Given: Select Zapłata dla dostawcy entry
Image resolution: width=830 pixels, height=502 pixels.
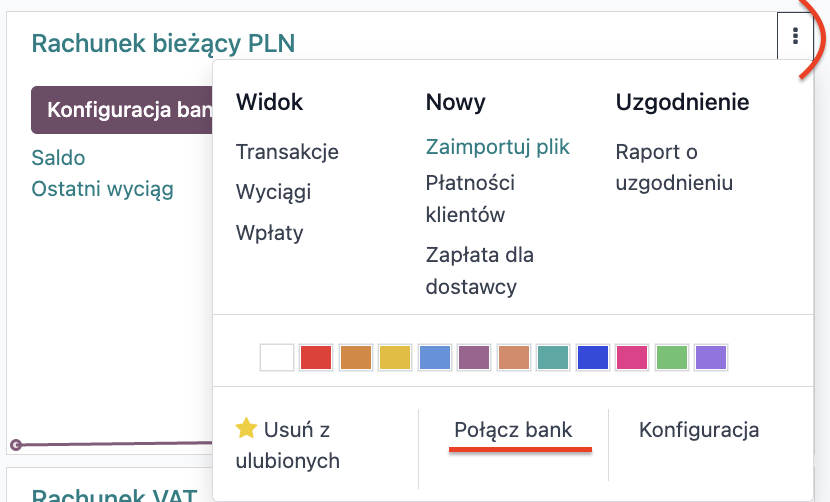Looking at the screenshot, I should (480, 270).
